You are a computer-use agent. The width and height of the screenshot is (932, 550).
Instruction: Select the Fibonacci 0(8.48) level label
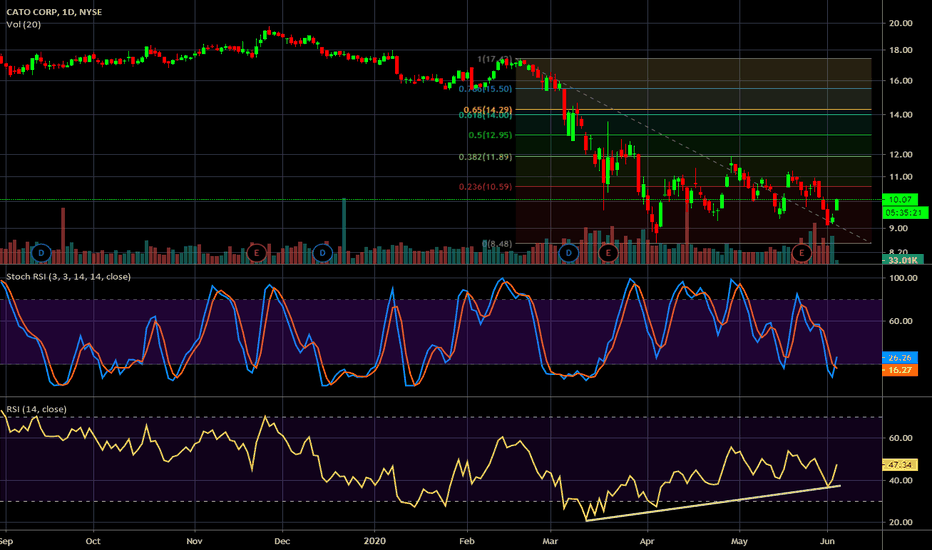tap(497, 244)
